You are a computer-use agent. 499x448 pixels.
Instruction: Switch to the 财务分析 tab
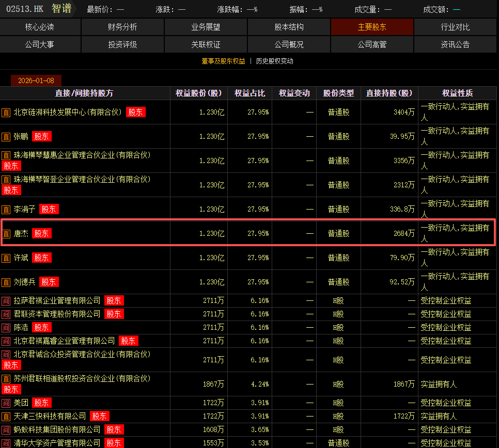pos(122,27)
